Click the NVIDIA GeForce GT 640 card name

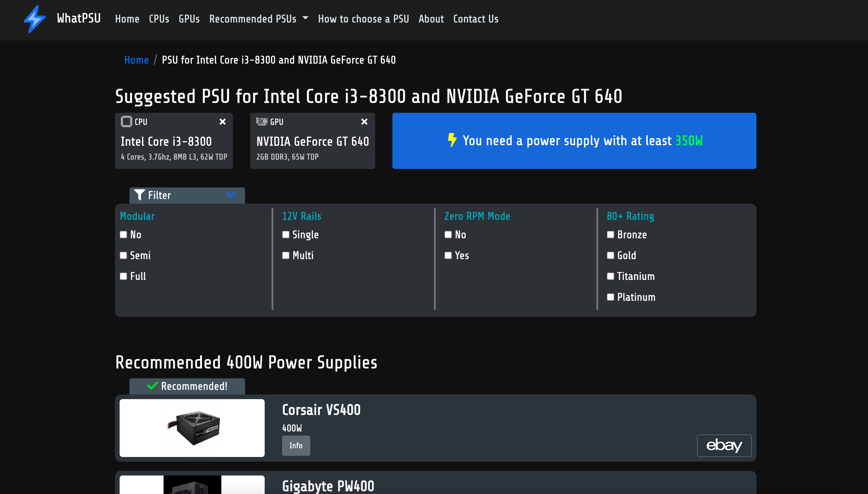(312, 141)
